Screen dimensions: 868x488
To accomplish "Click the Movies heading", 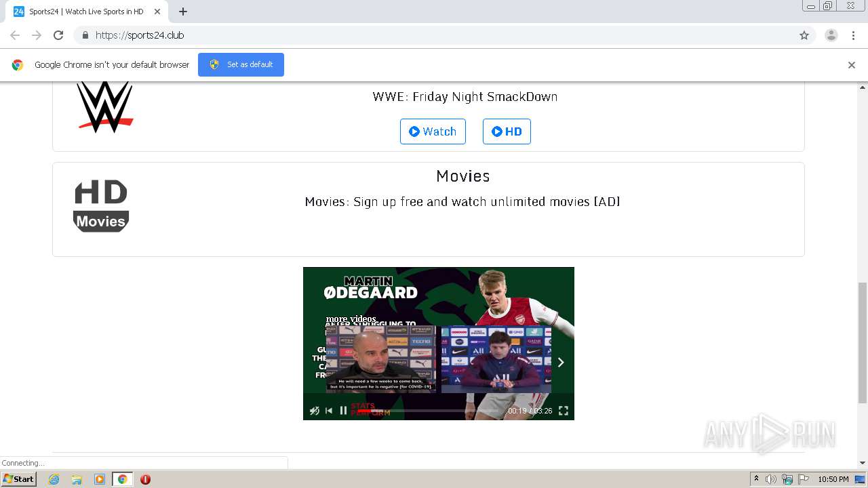I will click(463, 176).
